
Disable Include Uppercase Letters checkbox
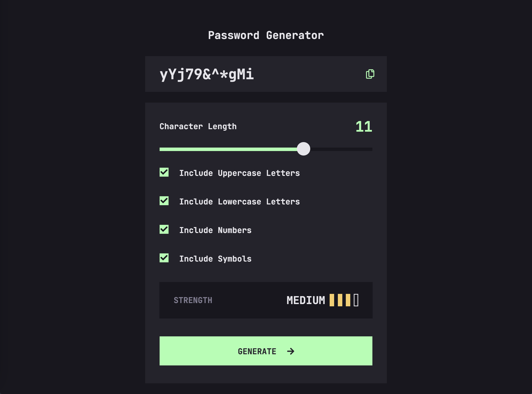[164, 173]
